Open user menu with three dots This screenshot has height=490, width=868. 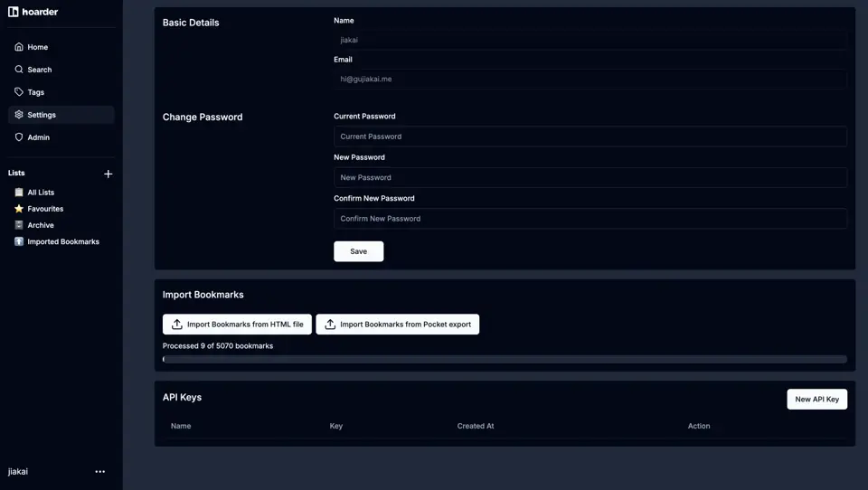point(99,472)
